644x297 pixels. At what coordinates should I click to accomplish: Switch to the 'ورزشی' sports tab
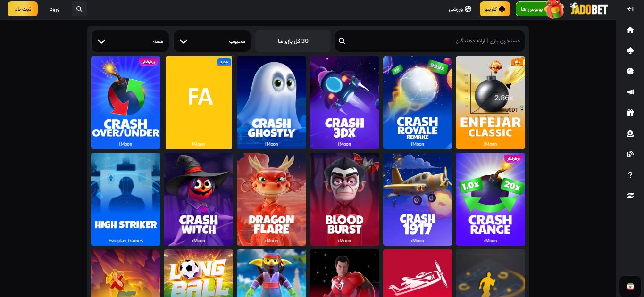coord(460,9)
